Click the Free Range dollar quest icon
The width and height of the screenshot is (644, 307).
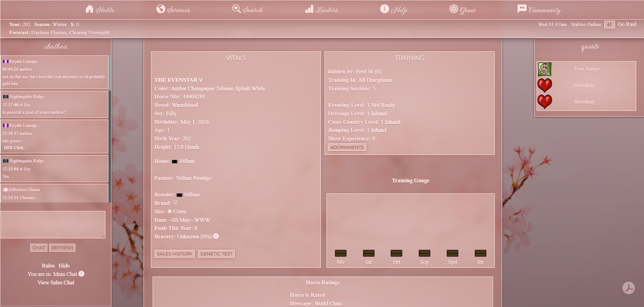click(x=544, y=69)
